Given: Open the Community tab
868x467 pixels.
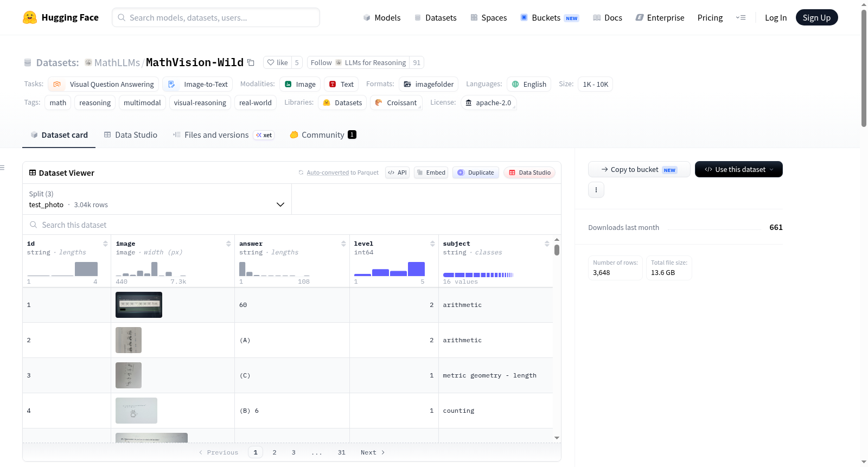Looking at the screenshot, I should point(323,135).
